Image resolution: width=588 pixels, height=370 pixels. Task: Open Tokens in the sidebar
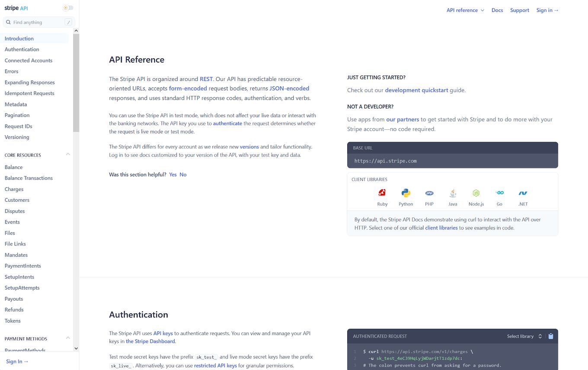13,321
